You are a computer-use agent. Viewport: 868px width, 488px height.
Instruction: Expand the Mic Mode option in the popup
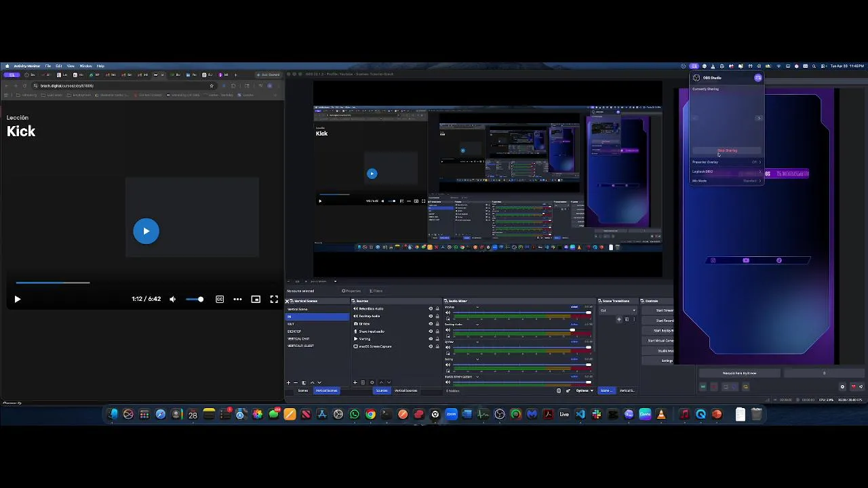coord(727,181)
